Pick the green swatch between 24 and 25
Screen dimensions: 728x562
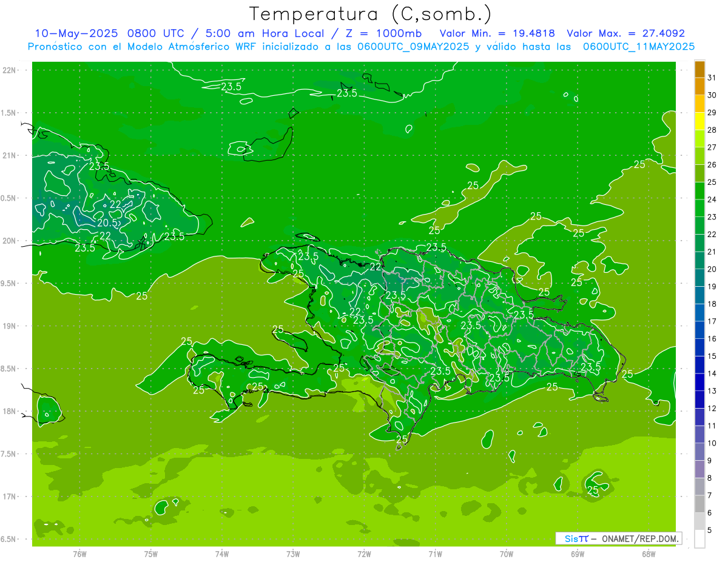click(x=700, y=191)
